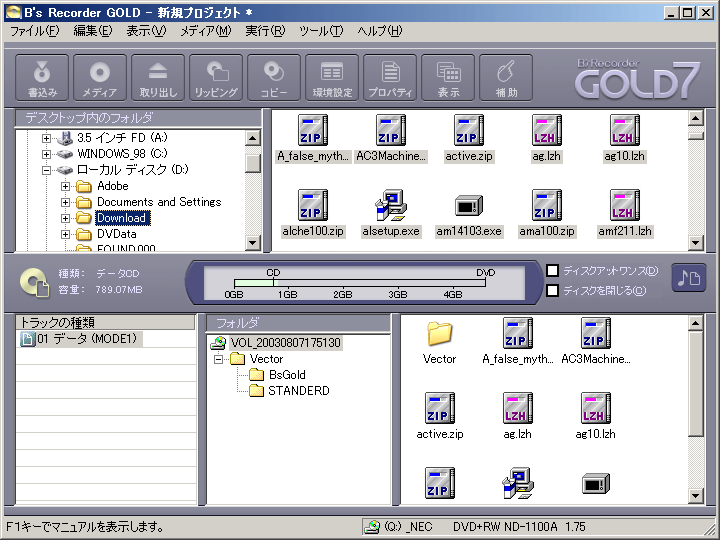Open the 実行(R) menu
The image size is (720, 540).
point(264,31)
